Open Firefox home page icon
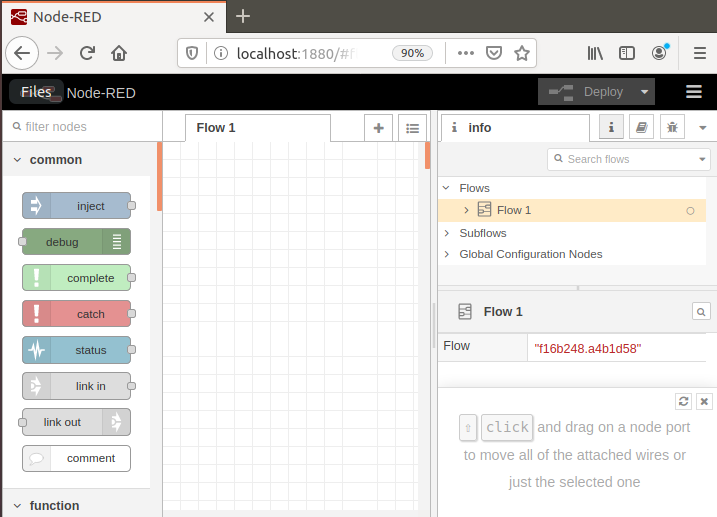This screenshot has height=517, width=717. pyautogui.click(x=119, y=53)
